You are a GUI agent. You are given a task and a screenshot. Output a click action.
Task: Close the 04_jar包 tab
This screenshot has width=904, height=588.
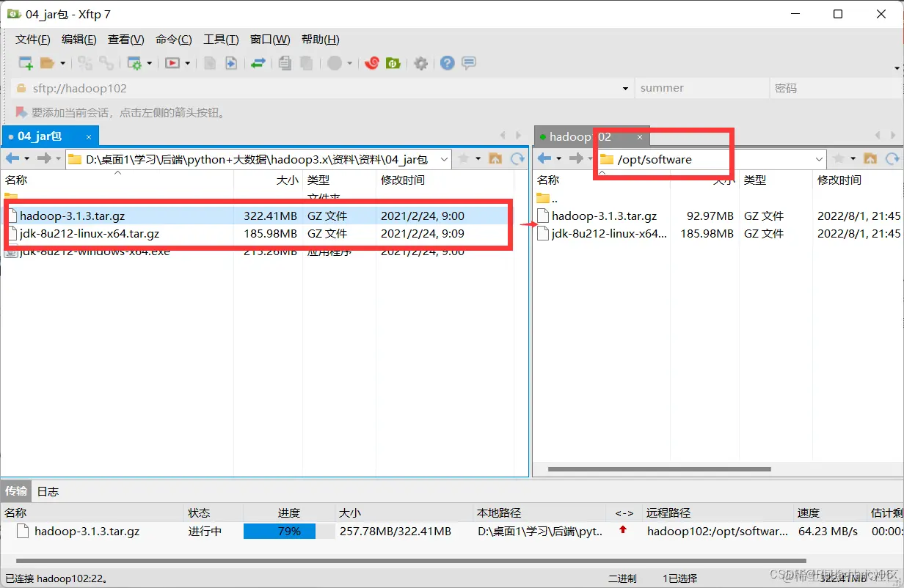89,136
